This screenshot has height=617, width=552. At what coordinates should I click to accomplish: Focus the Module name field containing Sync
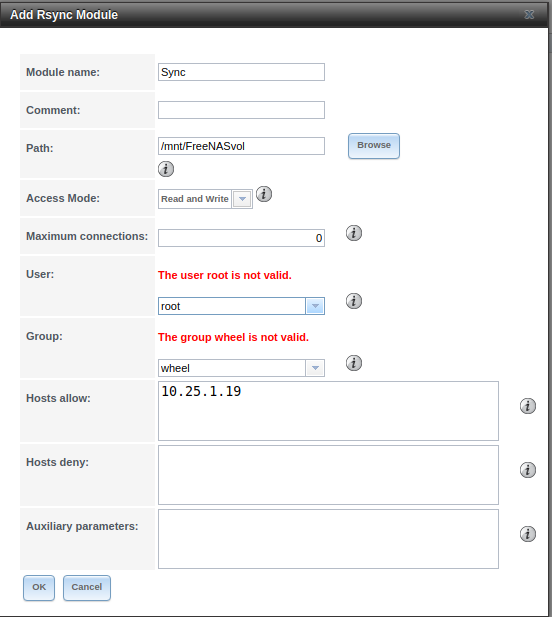241,72
